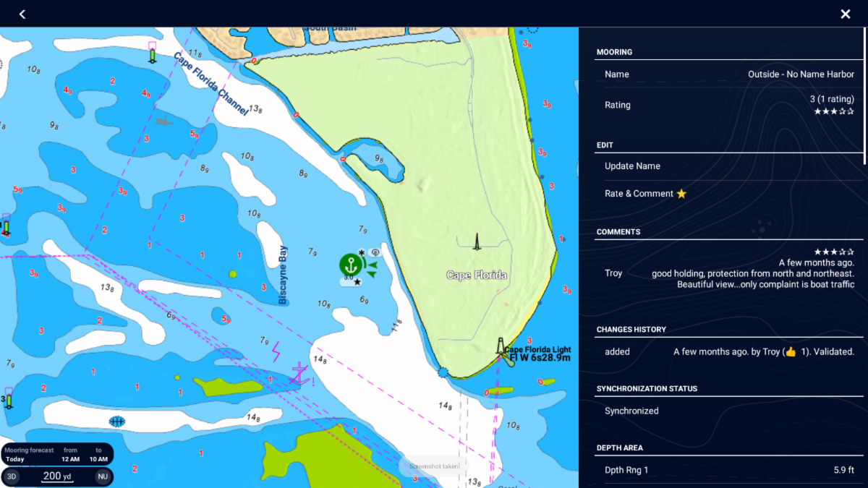The image size is (868, 488).
Task: Open Update Name option
Action: 729,166
